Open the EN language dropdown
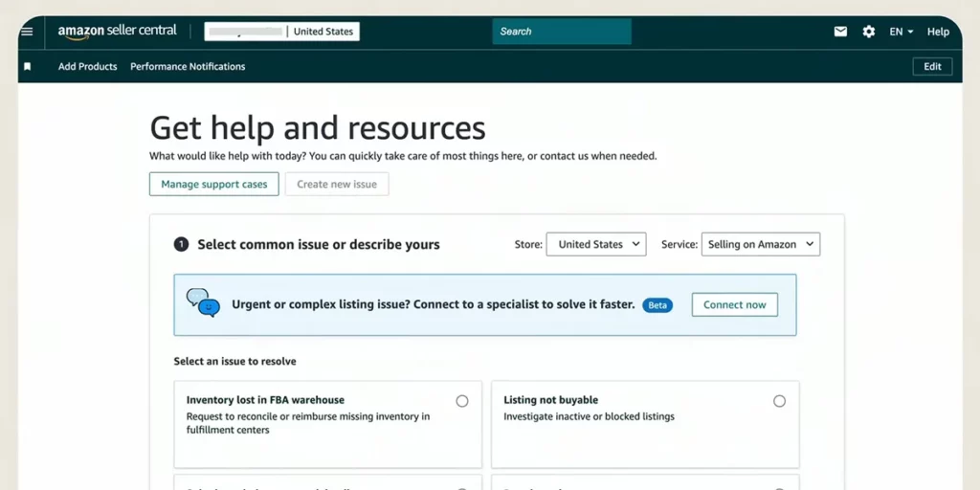This screenshot has width=980, height=490. click(901, 32)
